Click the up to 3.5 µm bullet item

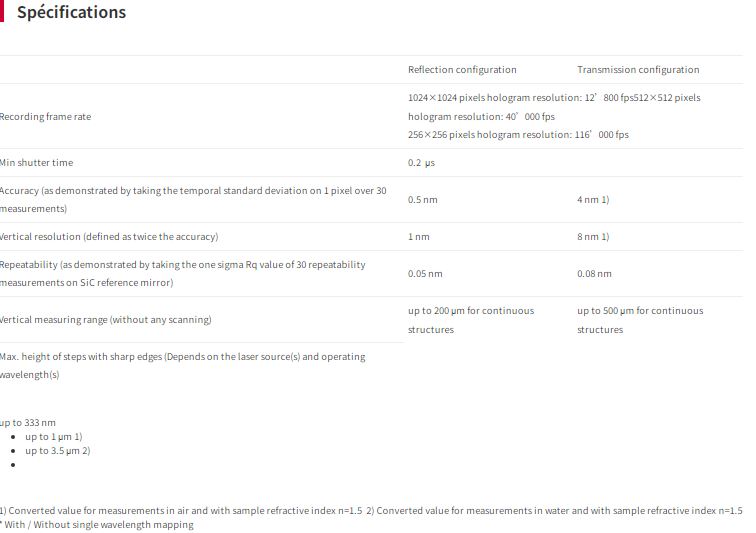tap(58, 451)
